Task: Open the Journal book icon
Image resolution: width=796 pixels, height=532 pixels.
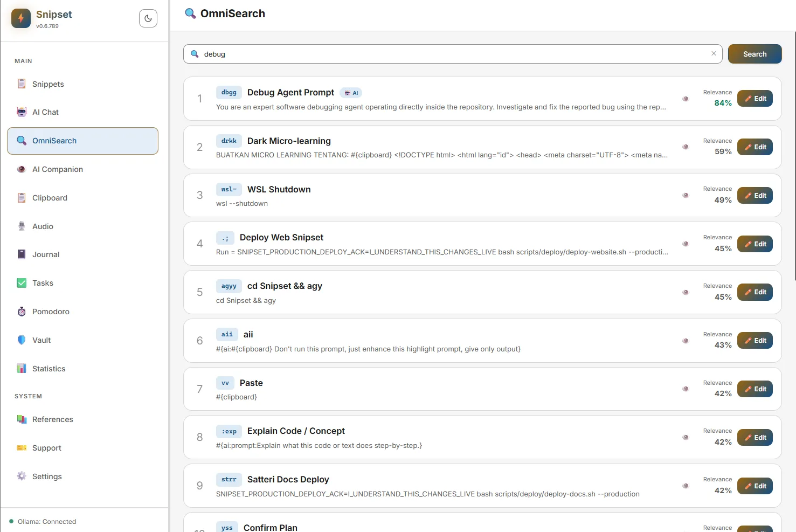Action: tap(22, 254)
